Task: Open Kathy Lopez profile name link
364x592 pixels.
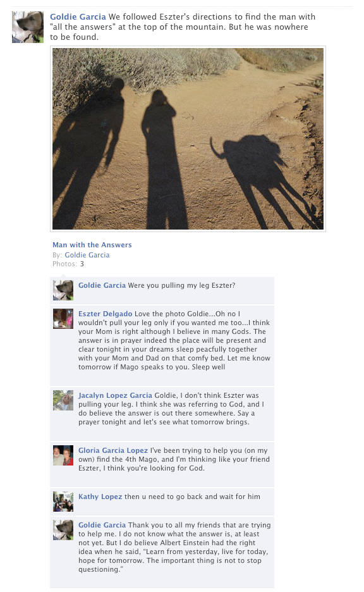Action: coord(100,496)
